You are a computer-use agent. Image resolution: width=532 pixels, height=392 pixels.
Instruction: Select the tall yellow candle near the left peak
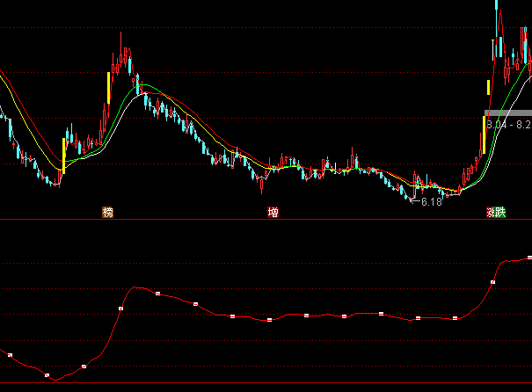tap(108, 87)
